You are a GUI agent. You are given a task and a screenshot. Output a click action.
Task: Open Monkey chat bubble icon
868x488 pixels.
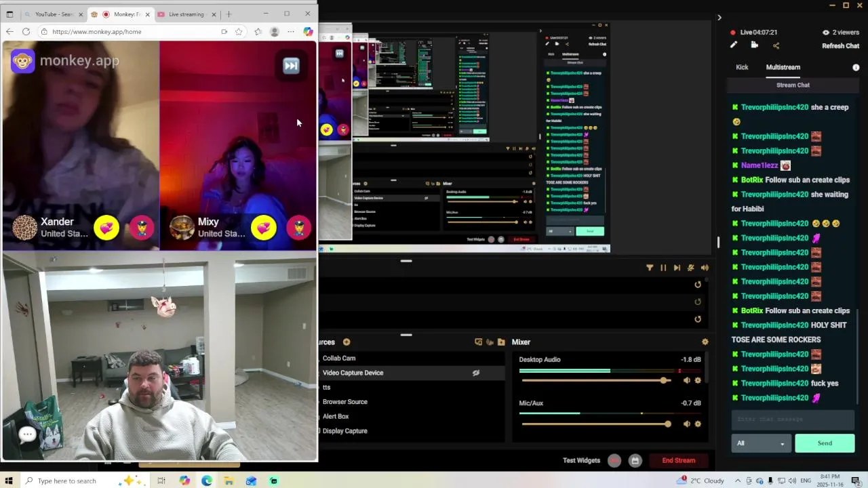28,434
